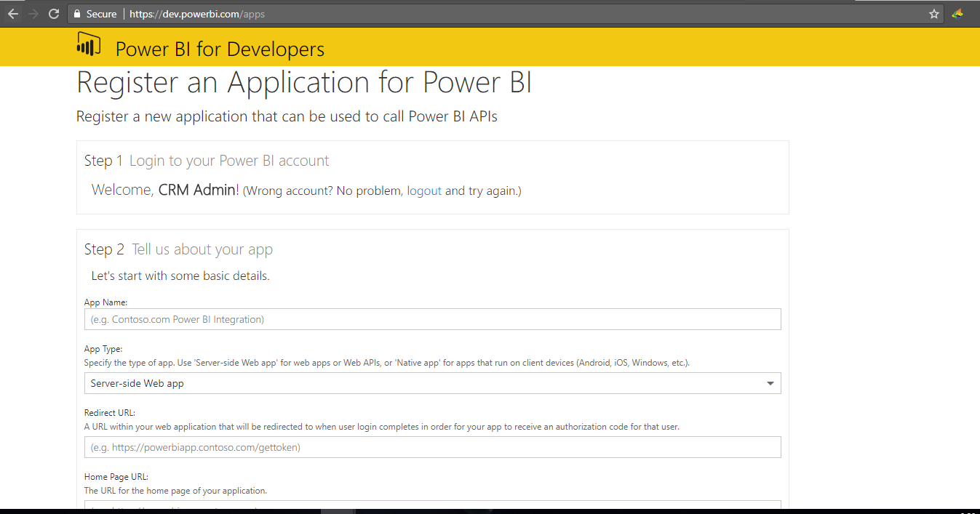This screenshot has height=514, width=980.
Task: Click the Secure padlock icon
Action: (x=77, y=14)
